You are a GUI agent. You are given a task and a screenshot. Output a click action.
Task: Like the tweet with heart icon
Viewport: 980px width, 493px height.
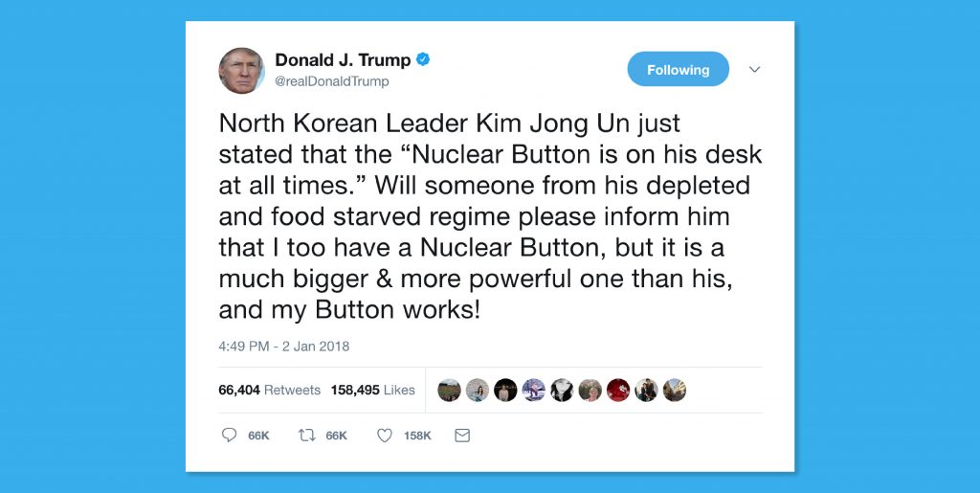tap(385, 436)
